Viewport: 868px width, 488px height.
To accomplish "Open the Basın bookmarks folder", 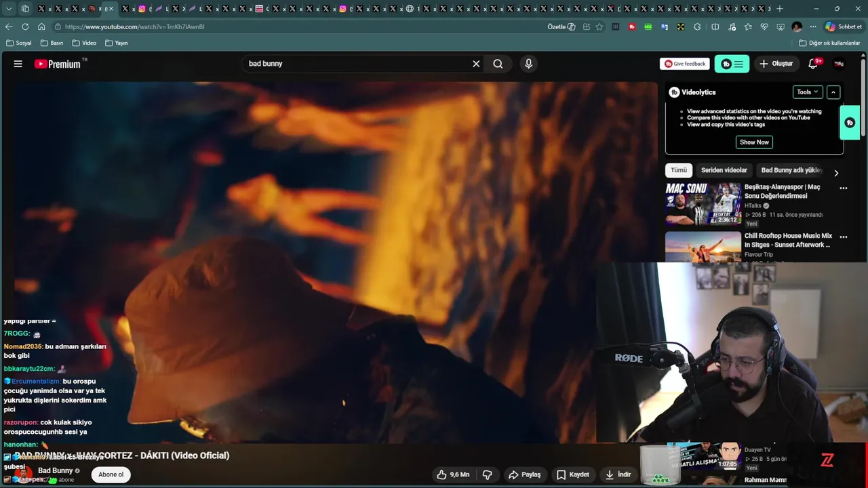I will click(52, 43).
